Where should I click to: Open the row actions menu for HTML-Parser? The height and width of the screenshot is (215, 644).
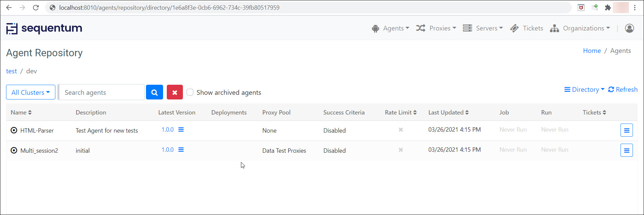(x=627, y=130)
